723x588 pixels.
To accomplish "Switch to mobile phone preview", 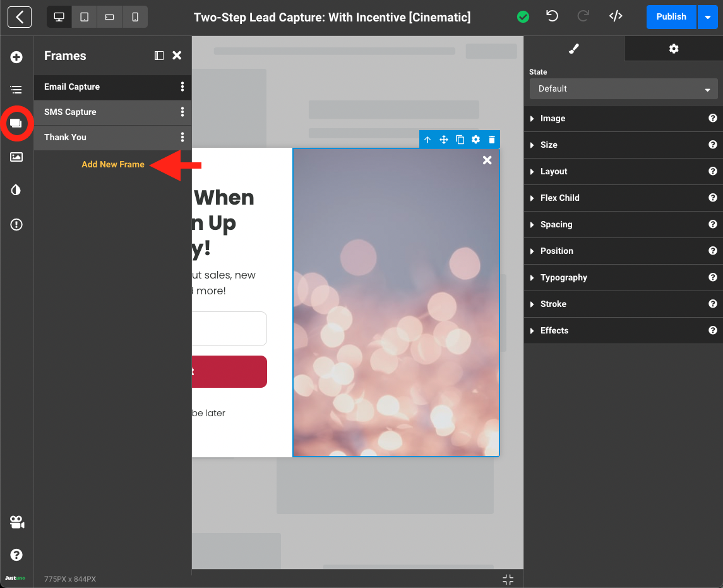I will (135, 17).
